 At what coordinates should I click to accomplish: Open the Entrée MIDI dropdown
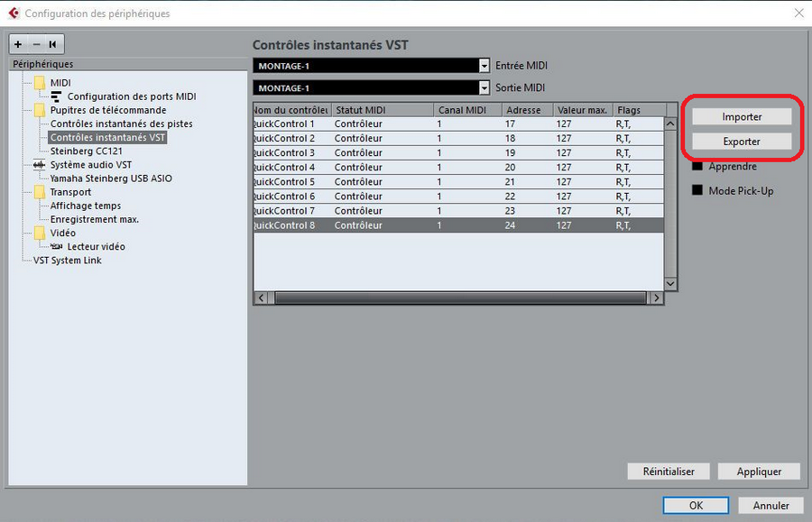tap(484, 66)
